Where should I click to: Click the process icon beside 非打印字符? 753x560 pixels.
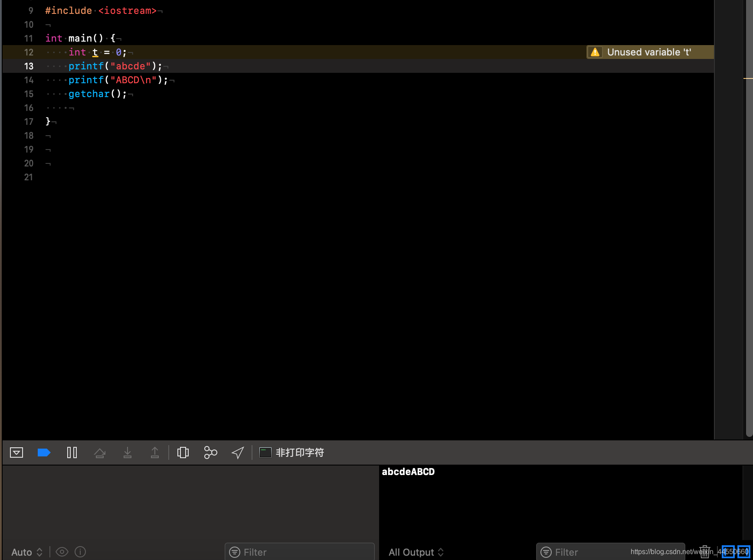[265, 453]
